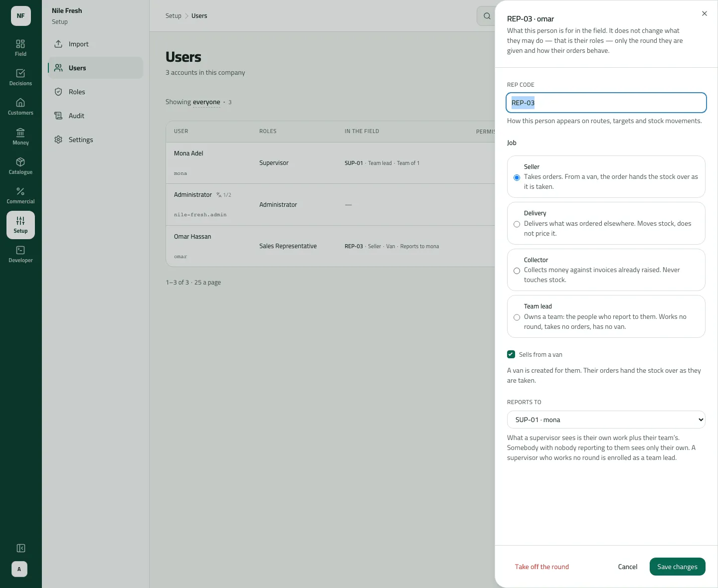718x588 pixels.
Task: Open the Decisions section
Action: [x=20, y=77]
